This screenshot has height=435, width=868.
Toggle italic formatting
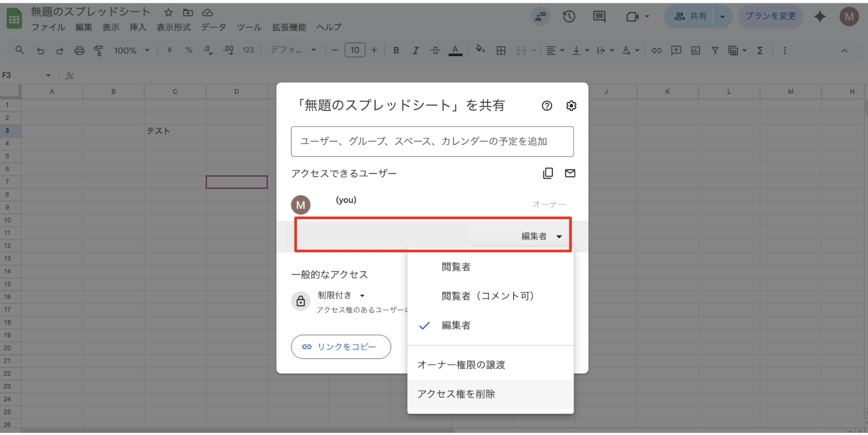click(416, 50)
